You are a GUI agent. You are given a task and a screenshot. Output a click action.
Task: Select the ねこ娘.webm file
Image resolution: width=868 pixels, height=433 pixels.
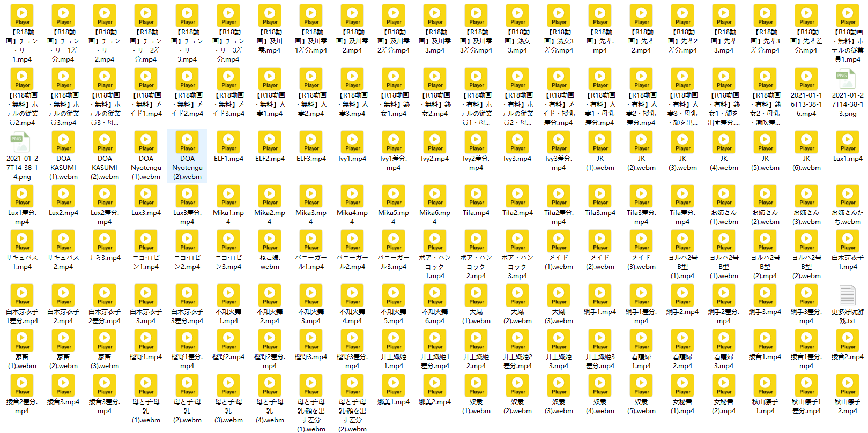coord(270,241)
